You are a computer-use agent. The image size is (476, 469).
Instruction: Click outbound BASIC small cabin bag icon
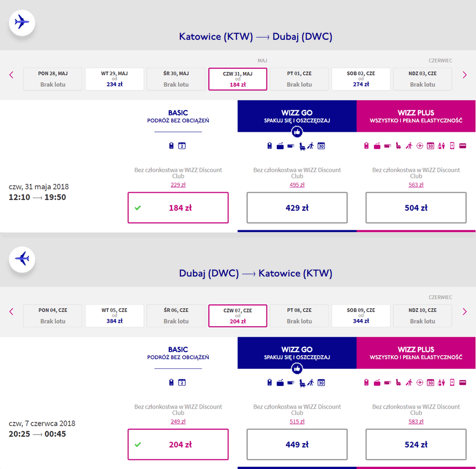pyautogui.click(x=171, y=146)
